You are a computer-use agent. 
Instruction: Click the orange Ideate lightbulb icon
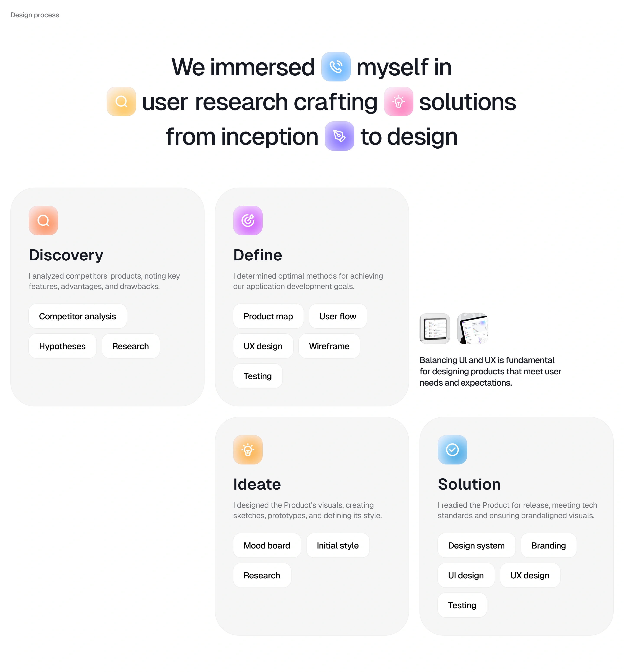[x=247, y=450]
